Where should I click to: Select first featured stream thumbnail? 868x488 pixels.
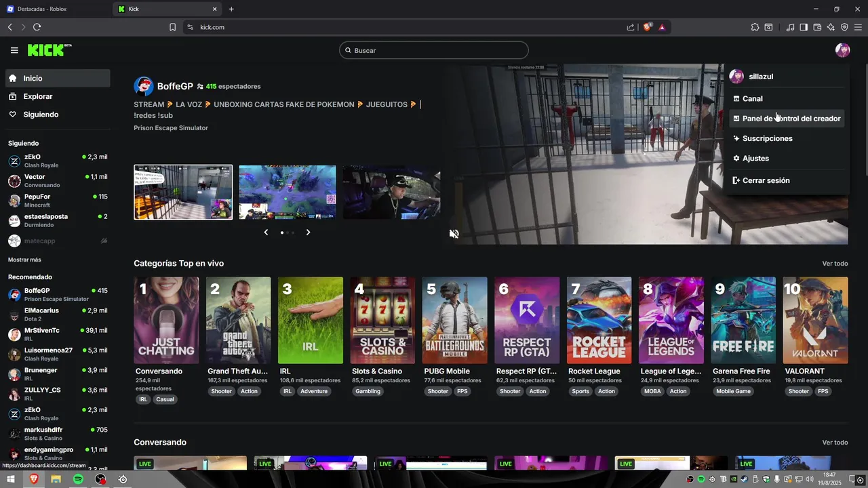pyautogui.click(x=183, y=192)
